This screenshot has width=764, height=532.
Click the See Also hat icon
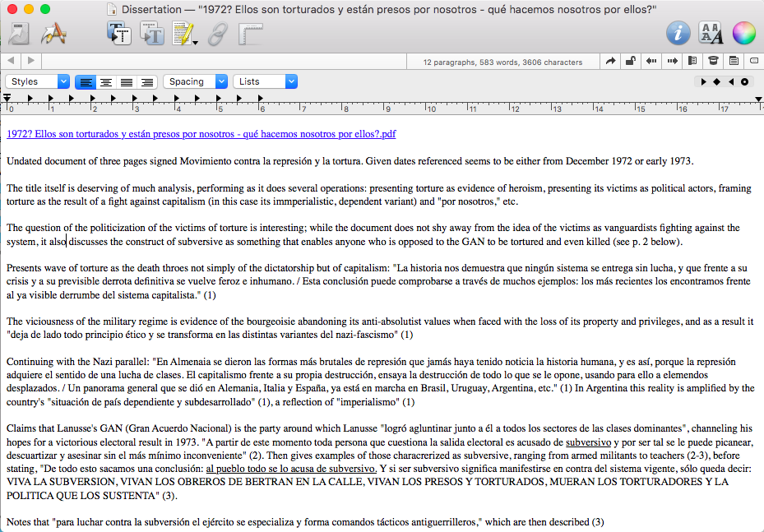[713, 61]
